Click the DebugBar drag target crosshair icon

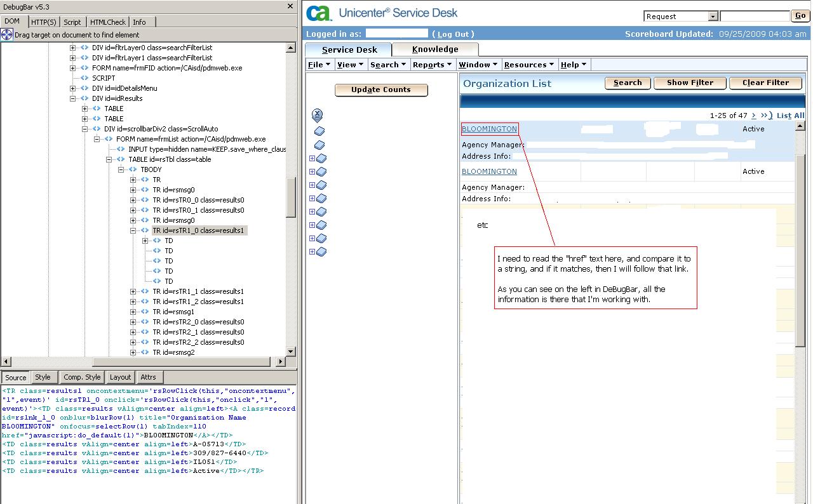pos(7,34)
